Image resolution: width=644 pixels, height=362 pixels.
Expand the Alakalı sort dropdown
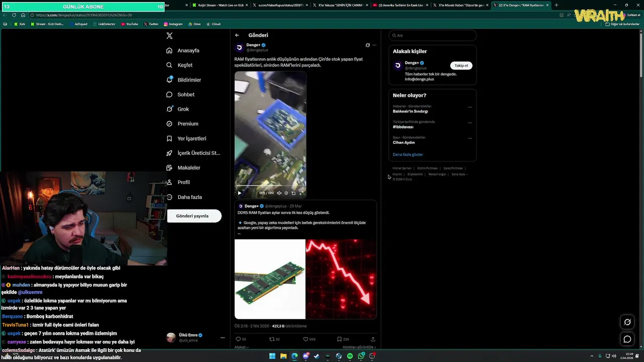point(242,347)
